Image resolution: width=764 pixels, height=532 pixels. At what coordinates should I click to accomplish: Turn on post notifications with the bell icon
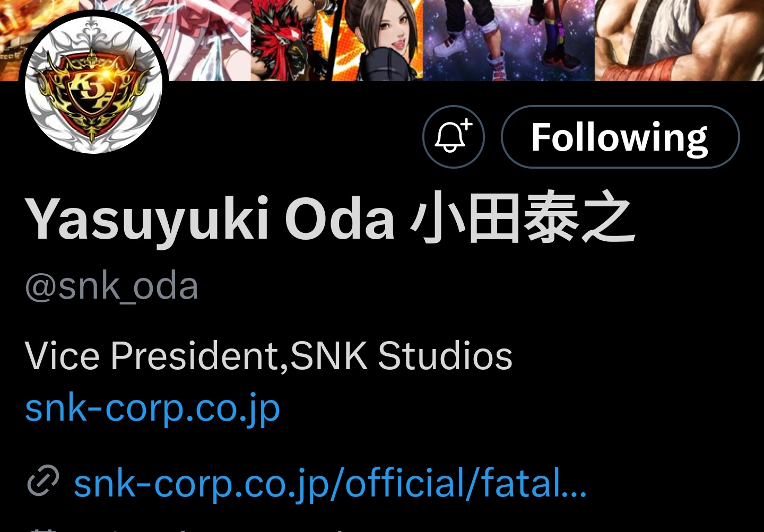click(453, 137)
